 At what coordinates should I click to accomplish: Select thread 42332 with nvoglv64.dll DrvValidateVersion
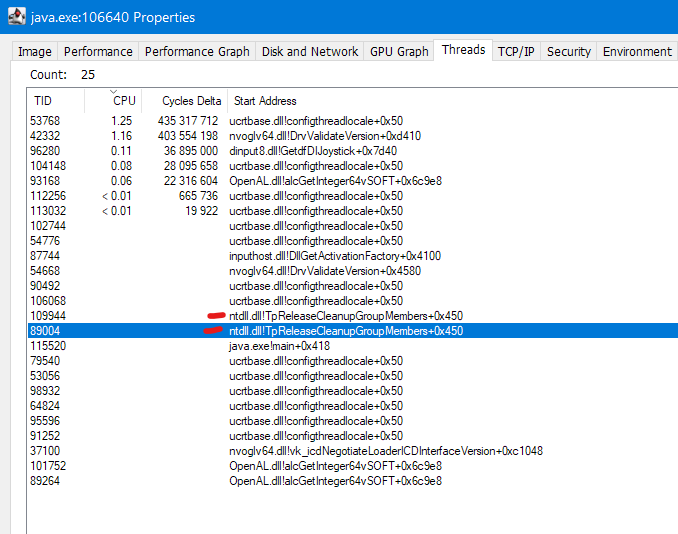tap(47, 136)
